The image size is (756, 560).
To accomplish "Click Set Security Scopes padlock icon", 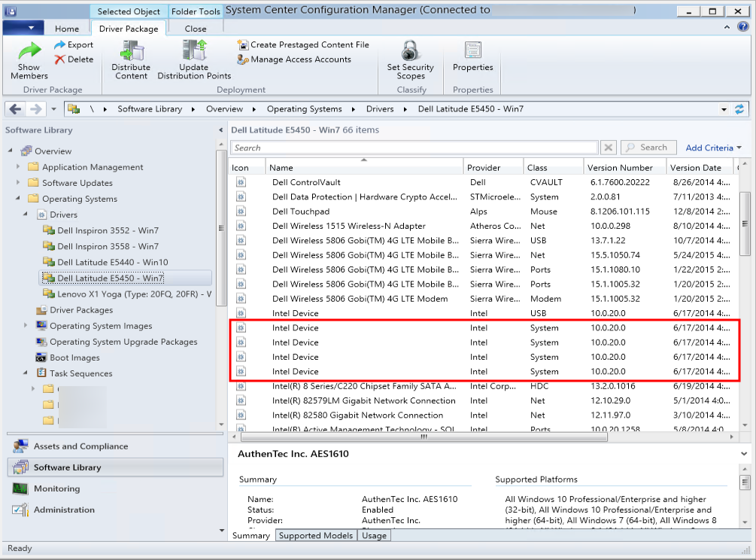I will [x=410, y=50].
